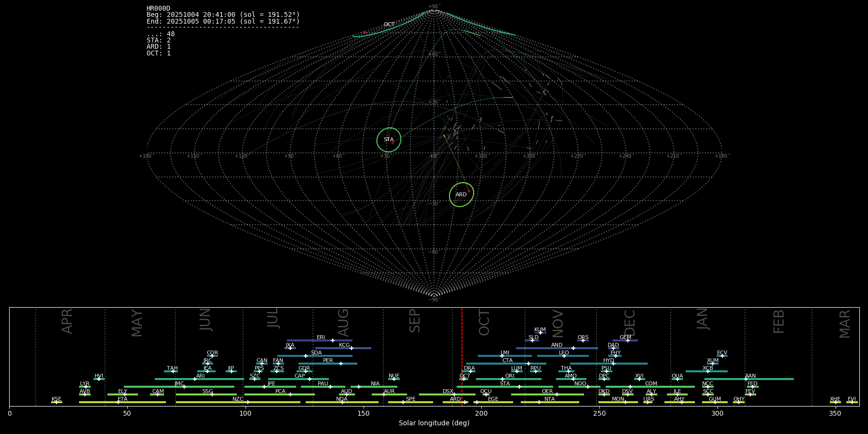The width and height of the screenshot is (868, 434).
Task: Click the HR000D title text
Action: point(158,9)
